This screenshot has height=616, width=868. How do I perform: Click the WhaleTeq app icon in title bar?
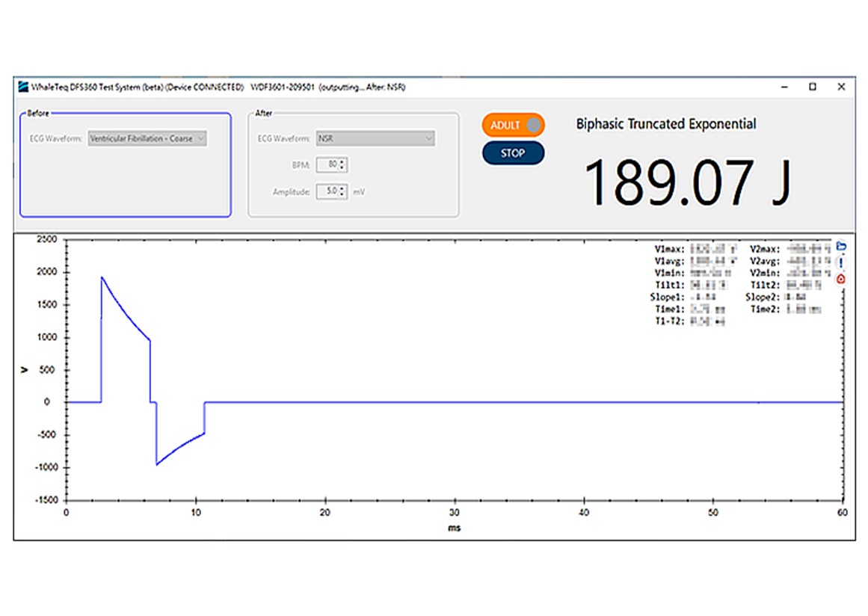(x=24, y=87)
